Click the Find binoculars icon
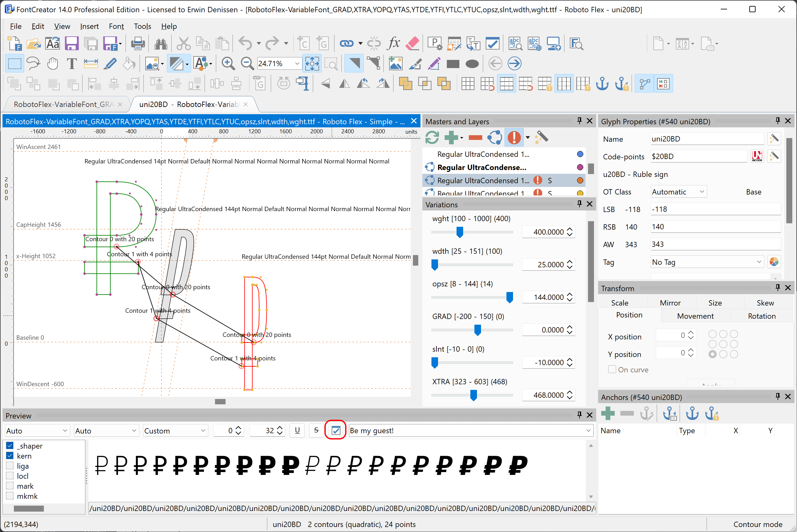Image resolution: width=797 pixels, height=532 pixels. pos(161,44)
